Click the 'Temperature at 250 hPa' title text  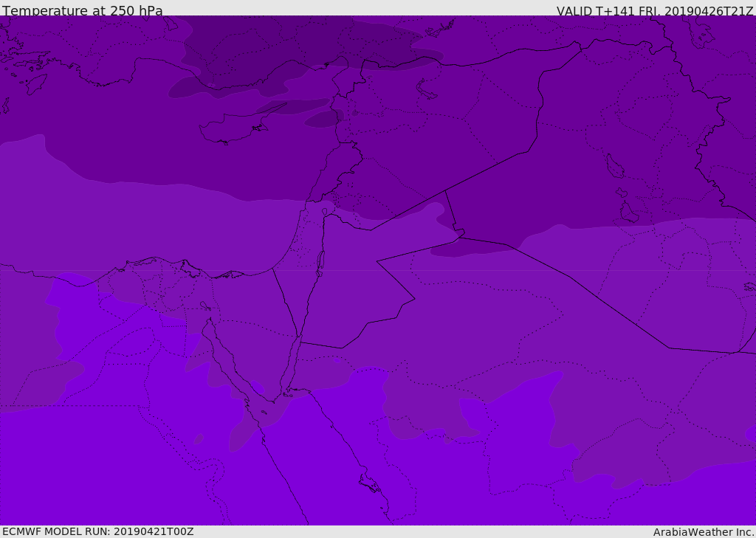click(x=83, y=10)
